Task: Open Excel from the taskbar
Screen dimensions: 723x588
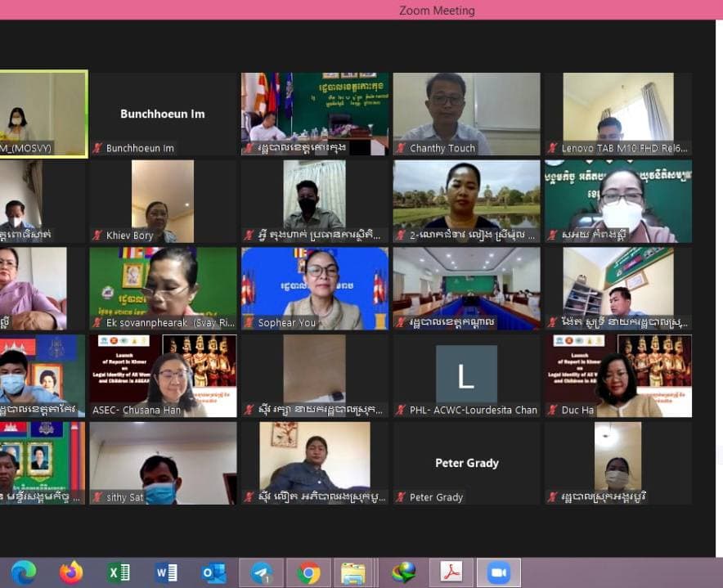Action: pyautogui.click(x=119, y=573)
